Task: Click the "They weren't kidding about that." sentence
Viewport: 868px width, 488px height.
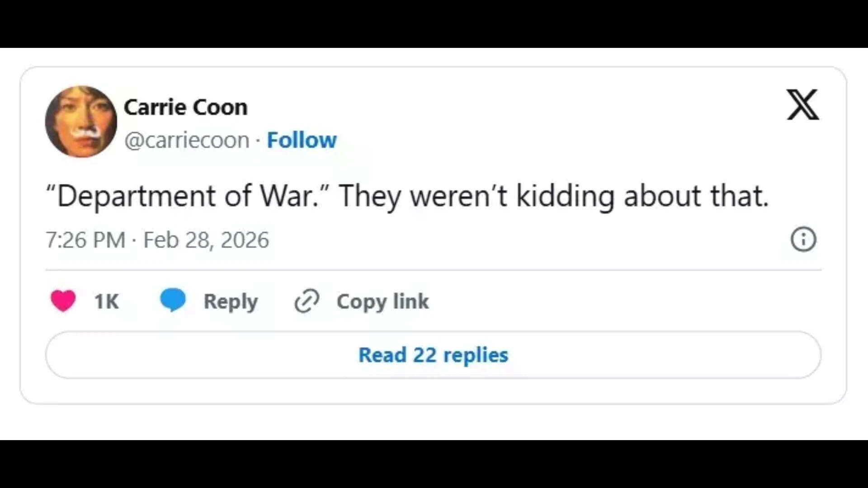Action: pos(553,196)
